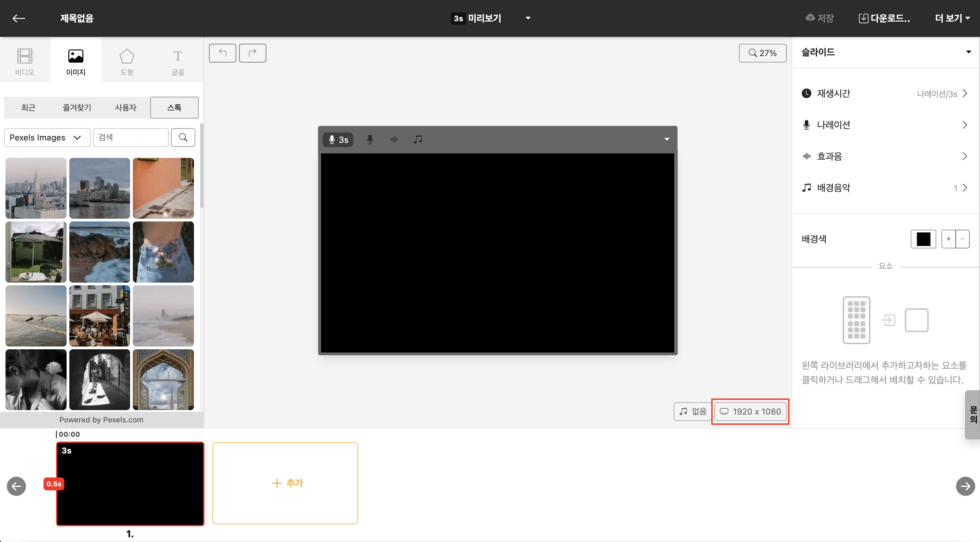Select the 최근 filter

coord(28,108)
